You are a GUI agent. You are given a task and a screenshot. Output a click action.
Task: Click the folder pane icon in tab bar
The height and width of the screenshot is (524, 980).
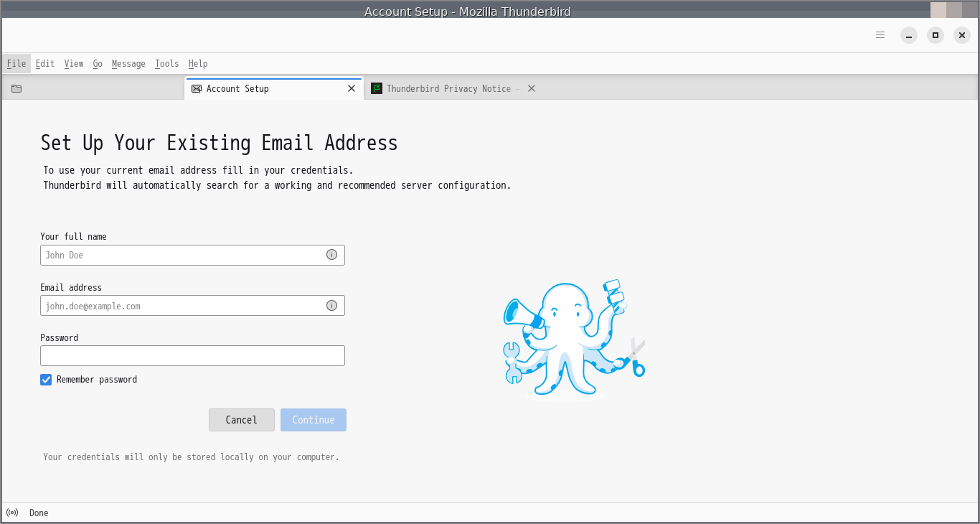[x=17, y=89]
